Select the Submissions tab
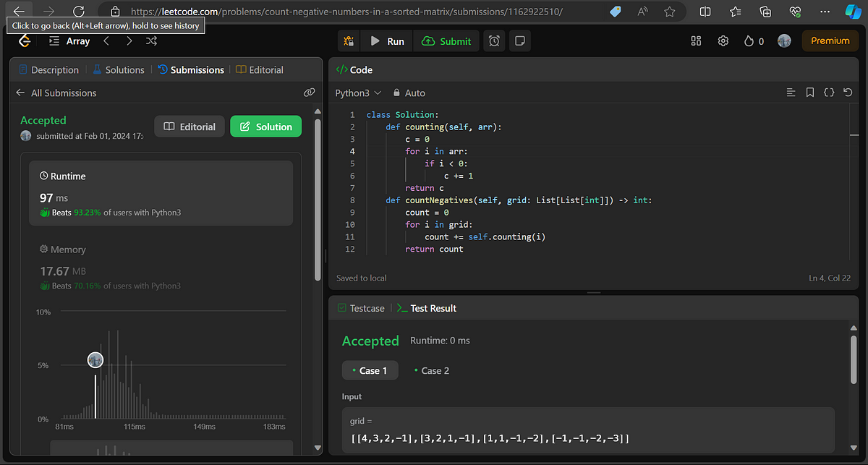 coord(191,70)
